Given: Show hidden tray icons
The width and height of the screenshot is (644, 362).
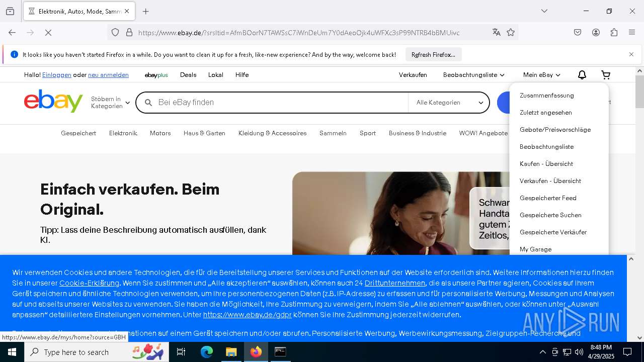Looking at the screenshot, I should coord(542,352).
